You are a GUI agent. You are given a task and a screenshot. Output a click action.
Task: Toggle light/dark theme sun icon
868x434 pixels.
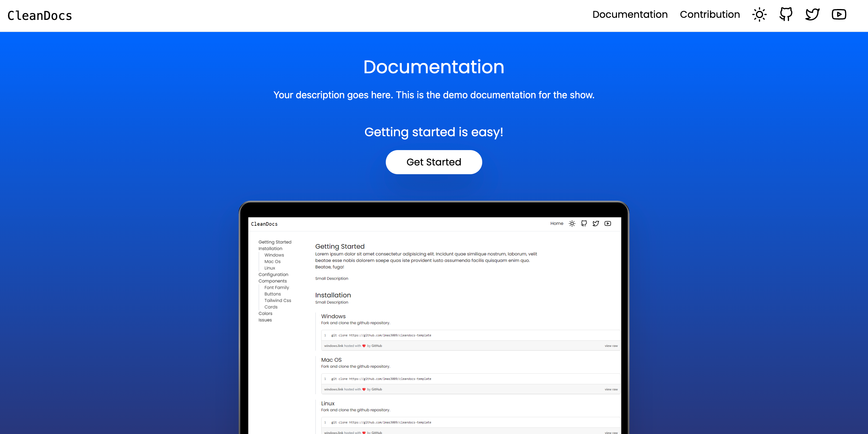(759, 14)
